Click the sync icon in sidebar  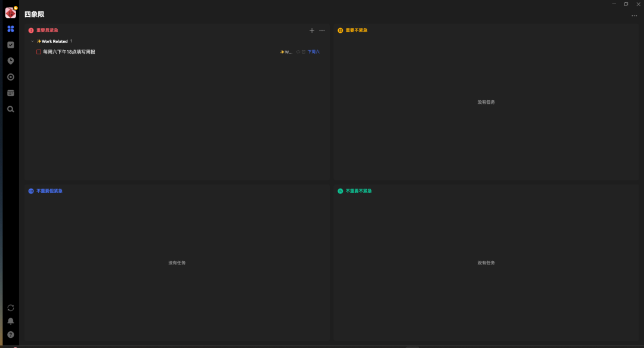[x=11, y=307]
